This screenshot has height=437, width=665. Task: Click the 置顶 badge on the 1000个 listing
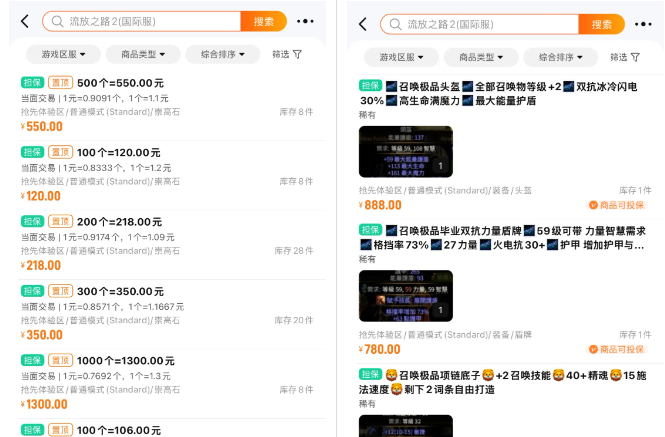click(x=61, y=360)
